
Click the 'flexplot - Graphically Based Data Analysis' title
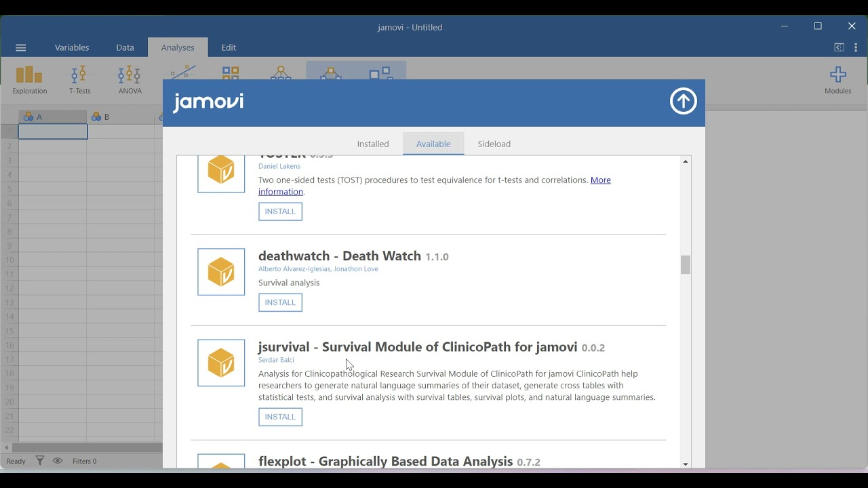click(x=385, y=461)
